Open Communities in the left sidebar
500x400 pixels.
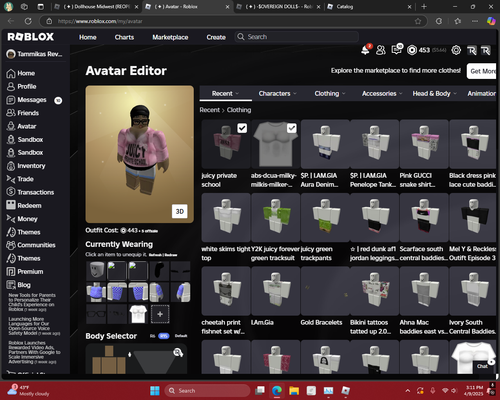coord(31,245)
